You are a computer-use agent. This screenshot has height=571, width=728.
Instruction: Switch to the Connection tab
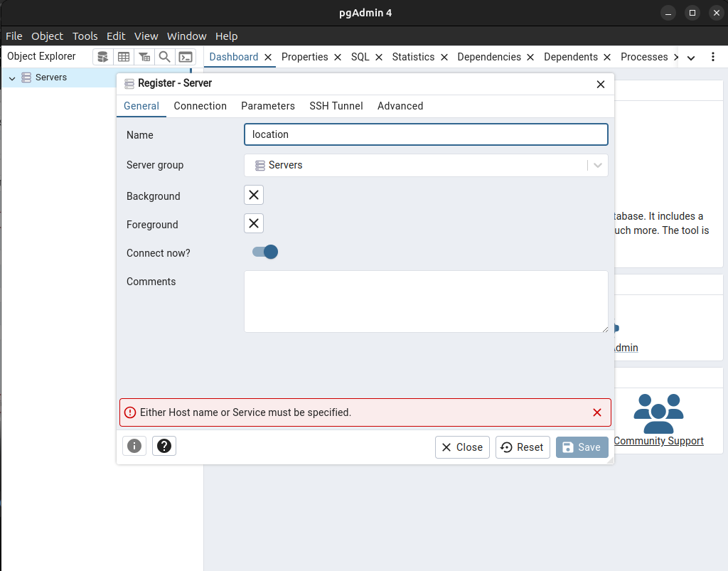tap(200, 106)
